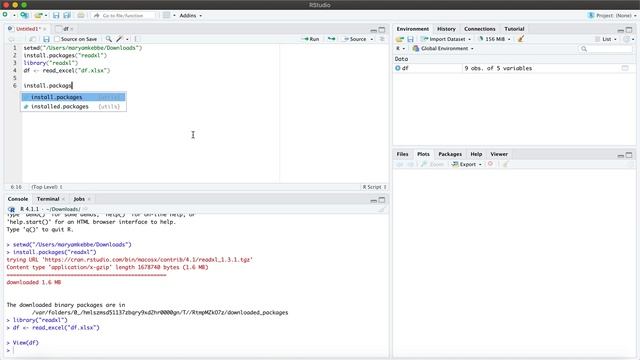This screenshot has height=360, width=640.
Task: Select install.packages autocomplete suggestion
Action: click(x=73, y=97)
